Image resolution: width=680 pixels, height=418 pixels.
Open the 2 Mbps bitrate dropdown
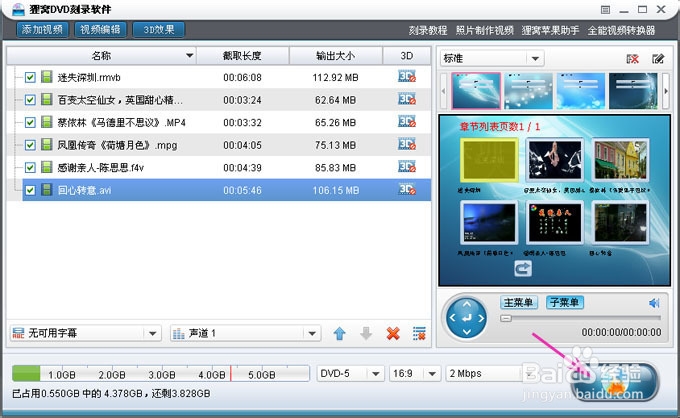(x=529, y=373)
